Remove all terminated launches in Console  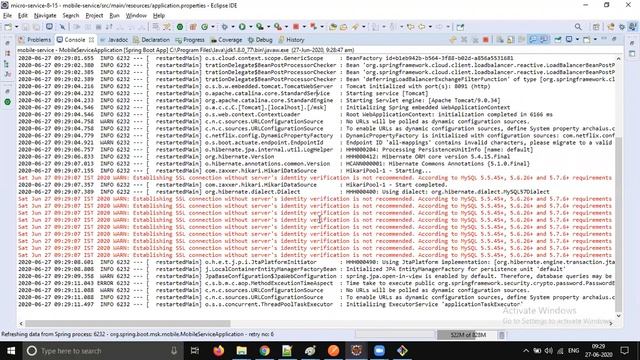click(475, 40)
